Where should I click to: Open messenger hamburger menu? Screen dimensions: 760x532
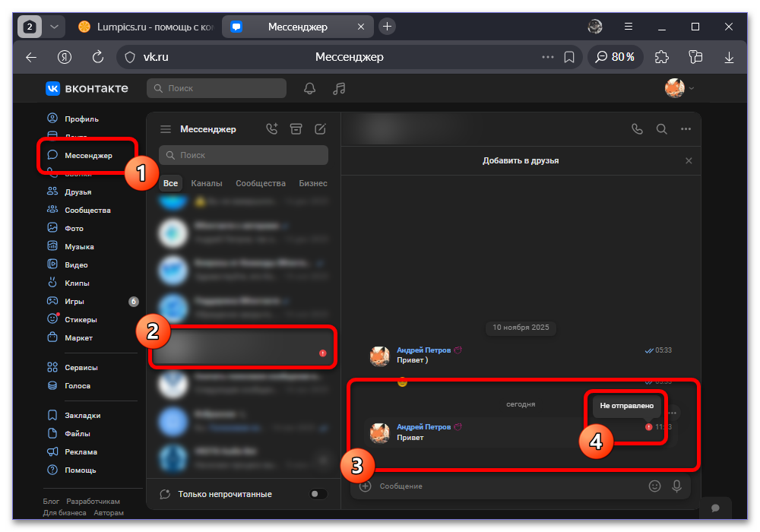pos(166,129)
